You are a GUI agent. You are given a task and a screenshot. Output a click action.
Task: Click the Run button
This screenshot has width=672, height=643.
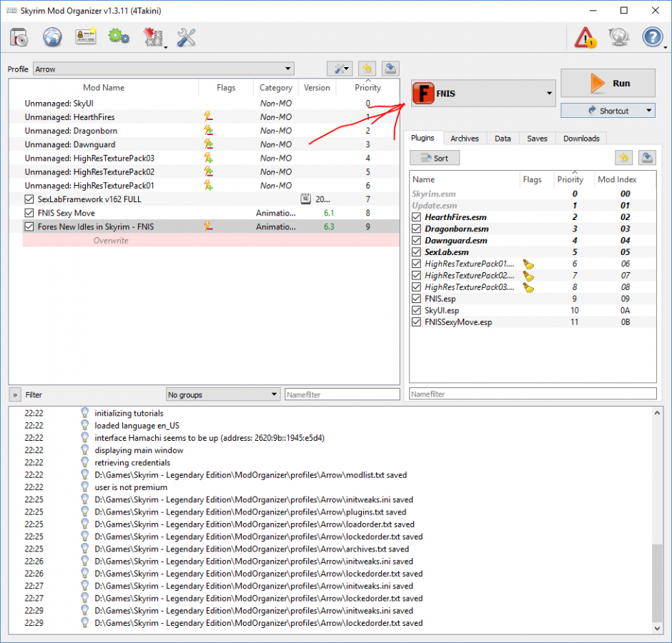point(608,84)
